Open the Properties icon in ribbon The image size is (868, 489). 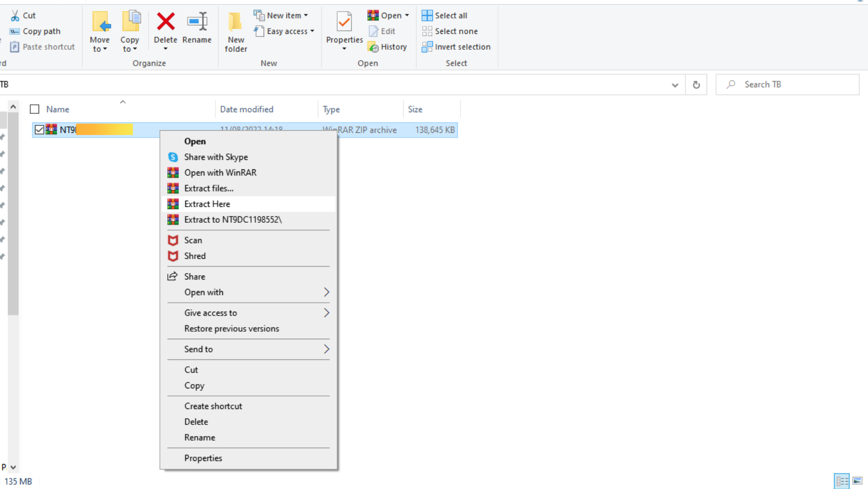click(344, 23)
